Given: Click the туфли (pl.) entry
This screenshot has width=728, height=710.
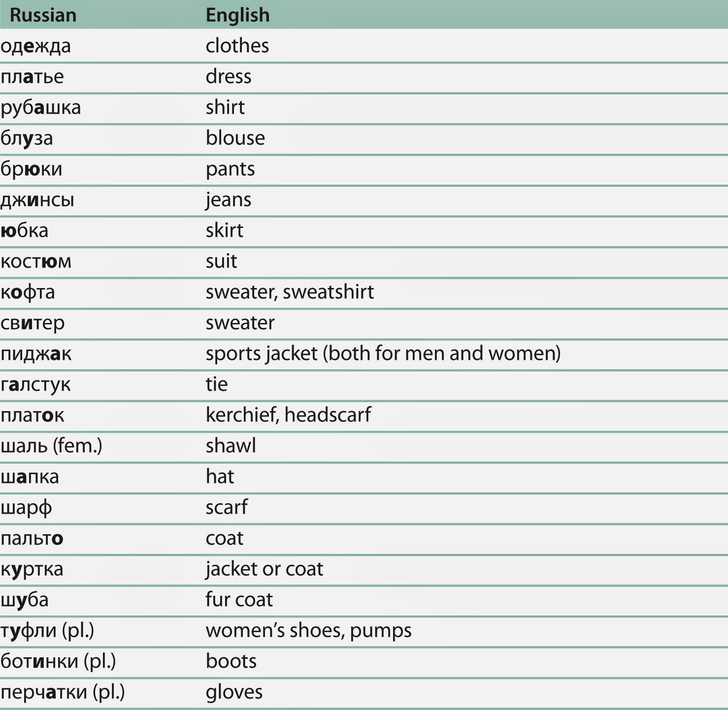Looking at the screenshot, I should (47, 631).
